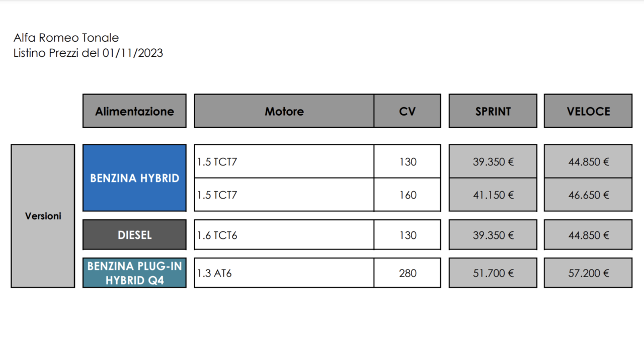Click the 160 CV value
The width and height of the screenshot is (644, 354).
click(x=407, y=195)
